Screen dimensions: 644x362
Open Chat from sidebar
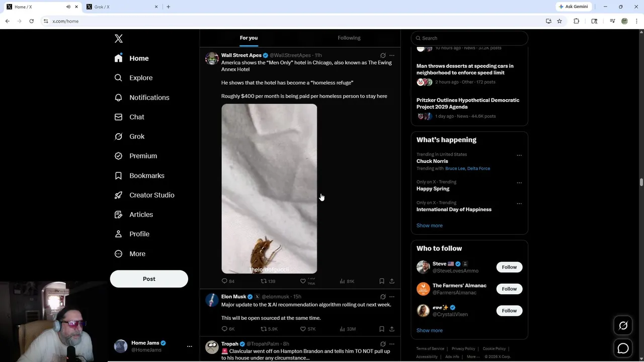click(129, 117)
